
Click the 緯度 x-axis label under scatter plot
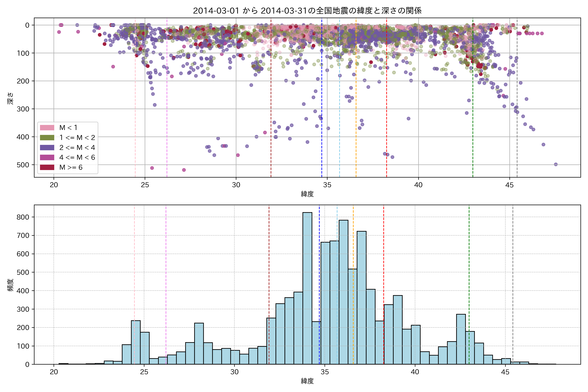(307, 194)
